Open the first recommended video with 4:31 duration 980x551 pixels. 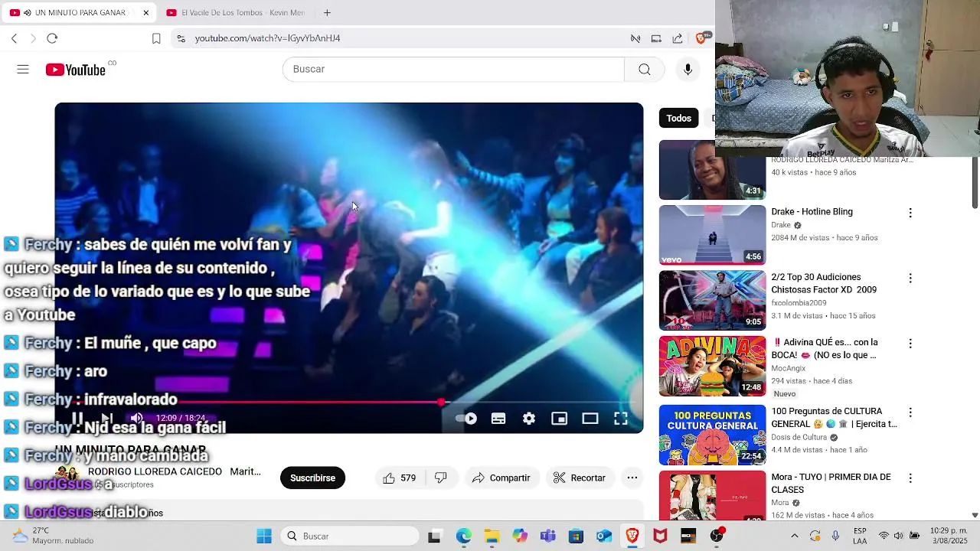[712, 170]
